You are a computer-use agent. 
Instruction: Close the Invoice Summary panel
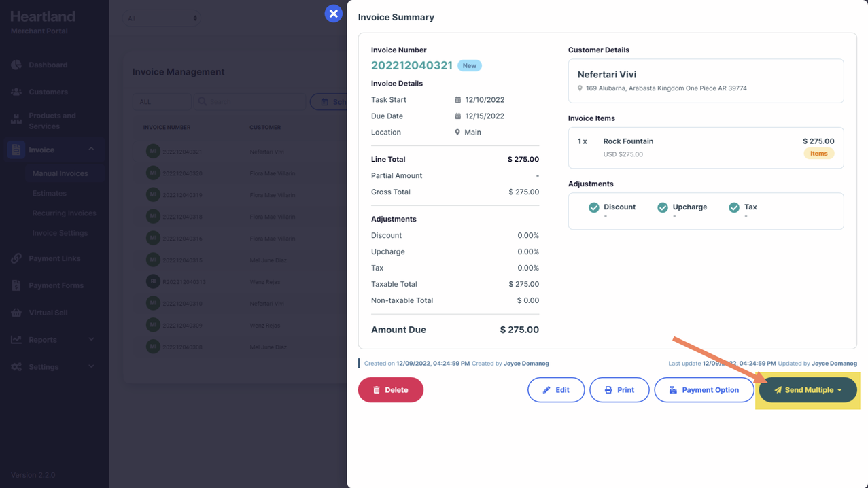(x=333, y=14)
